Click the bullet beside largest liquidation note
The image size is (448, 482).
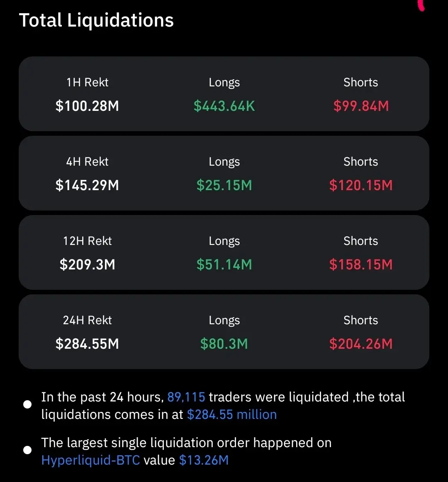click(27, 450)
